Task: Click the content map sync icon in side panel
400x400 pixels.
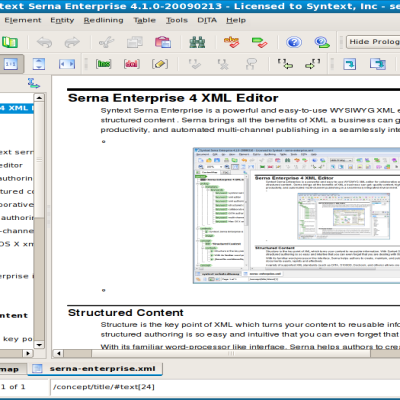Action: (x=33, y=83)
